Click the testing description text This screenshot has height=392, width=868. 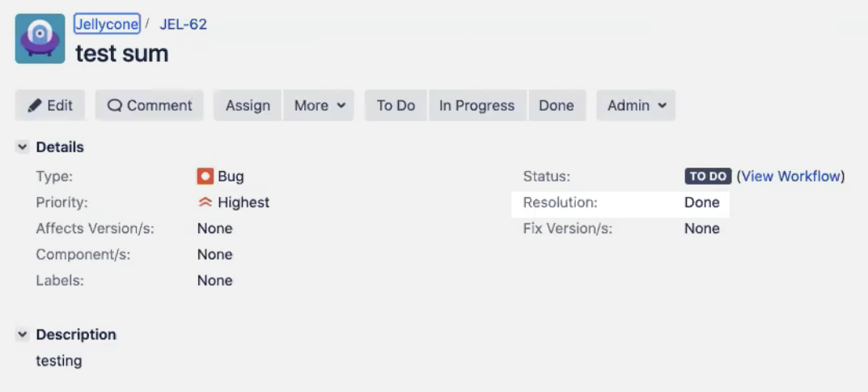coord(59,361)
